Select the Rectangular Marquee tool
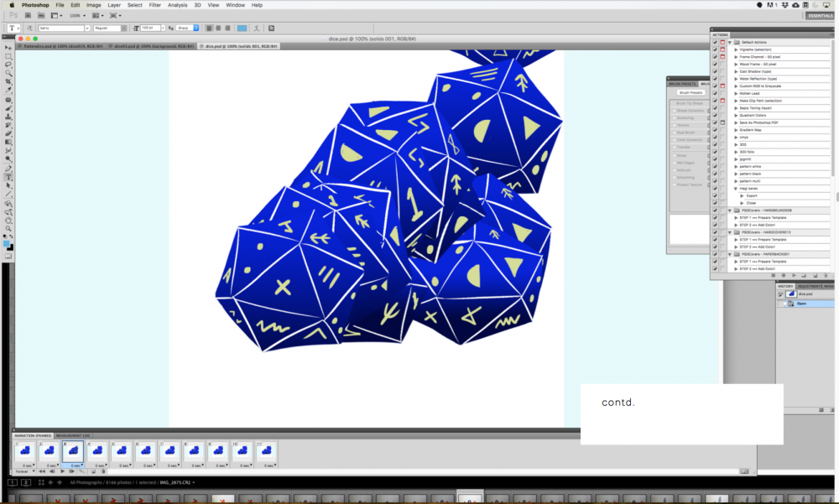This screenshot has width=839, height=504. pyautogui.click(x=8, y=56)
